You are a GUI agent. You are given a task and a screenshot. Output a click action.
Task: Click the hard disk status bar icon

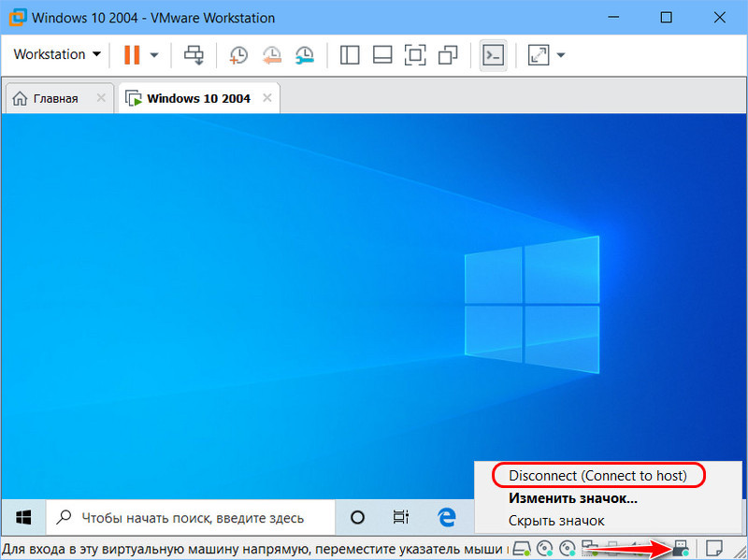tap(522, 548)
